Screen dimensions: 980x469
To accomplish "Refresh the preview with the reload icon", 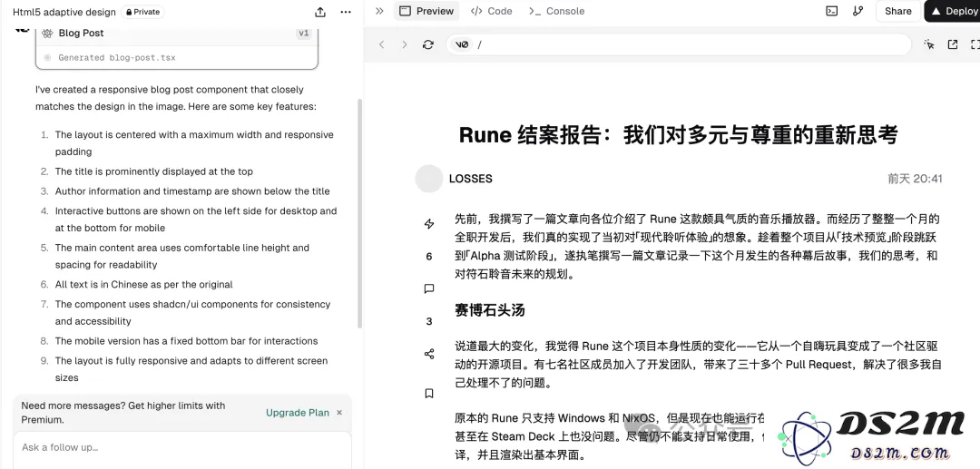I will click(x=428, y=44).
